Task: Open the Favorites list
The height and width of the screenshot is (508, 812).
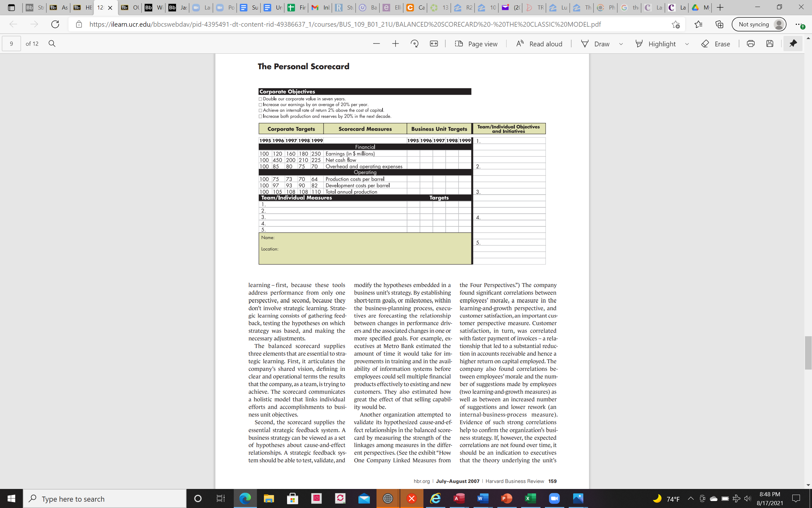Action: [x=698, y=24]
